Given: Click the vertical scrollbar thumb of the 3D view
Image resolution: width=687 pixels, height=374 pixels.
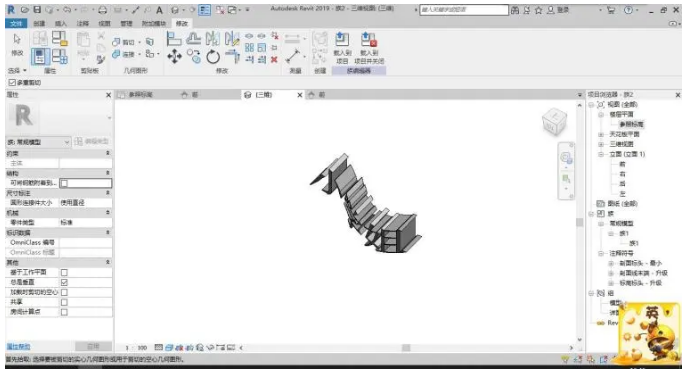Looking at the screenshot, I should 579,222.
